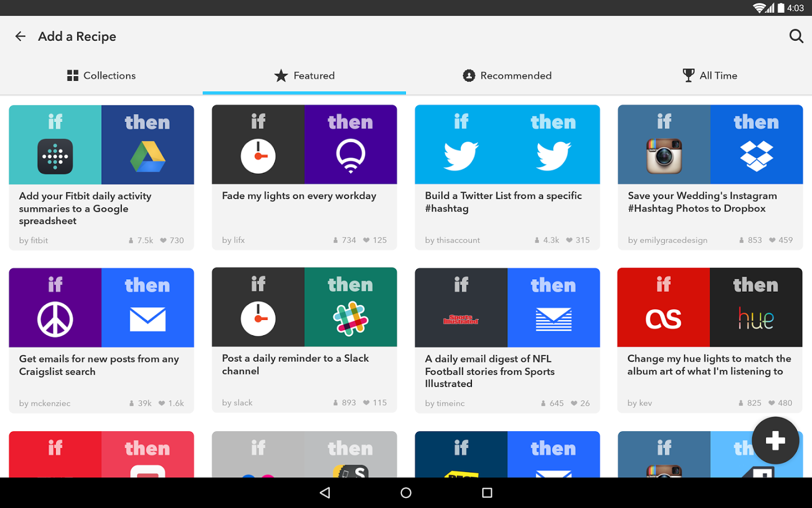Click the clock icon in LIFX recipe
Screen dimensions: 812x508
pyautogui.click(x=258, y=156)
